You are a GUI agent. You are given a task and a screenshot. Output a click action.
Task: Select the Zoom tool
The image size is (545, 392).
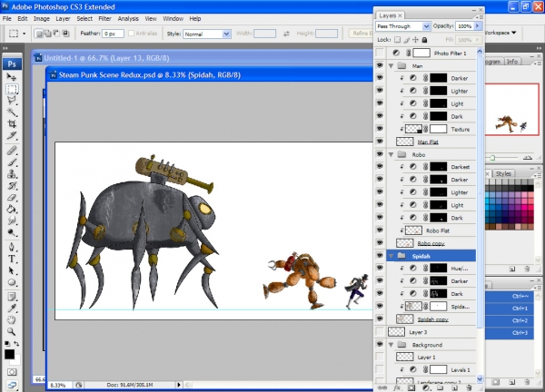coord(12,331)
